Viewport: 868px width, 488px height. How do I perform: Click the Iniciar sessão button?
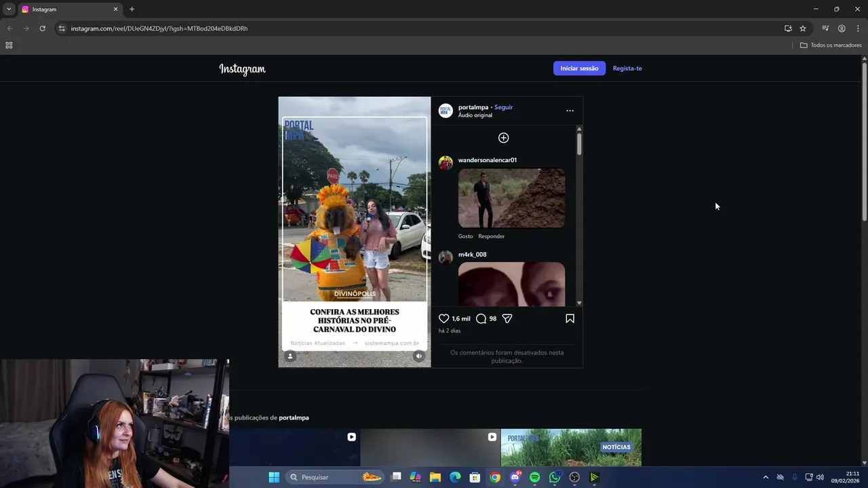579,68
